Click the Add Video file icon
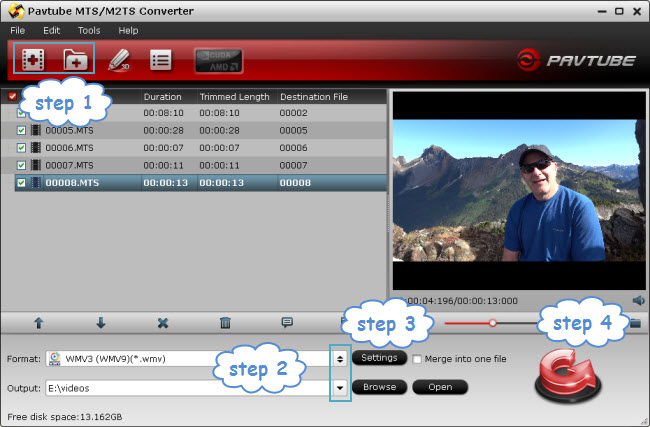The height and width of the screenshot is (427, 650). 33,59
